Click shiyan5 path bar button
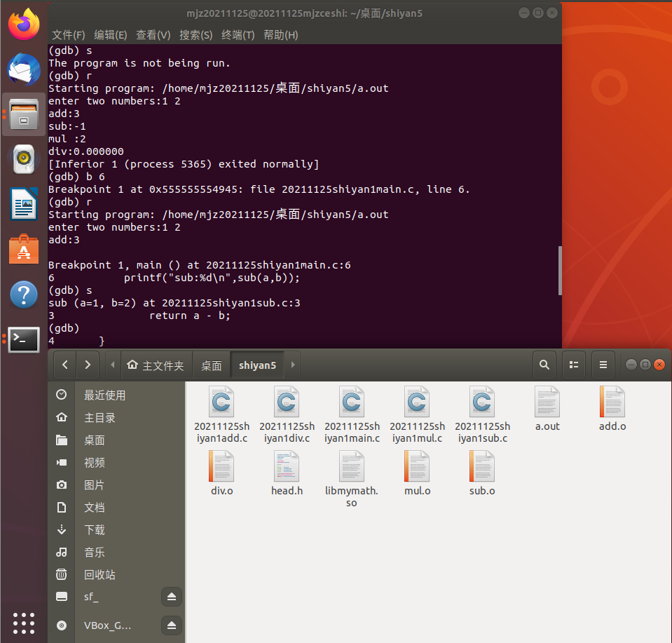This screenshot has width=672, height=643. click(x=257, y=365)
